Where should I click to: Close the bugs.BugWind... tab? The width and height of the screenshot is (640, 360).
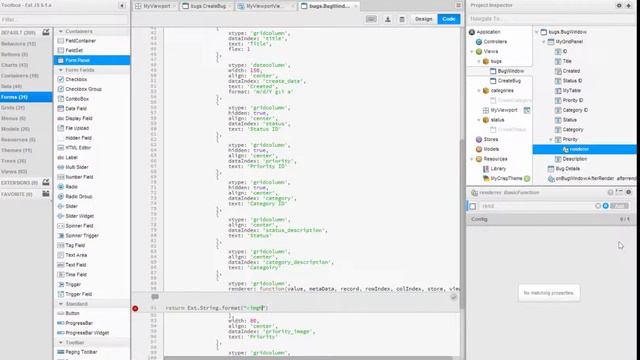click(x=356, y=6)
